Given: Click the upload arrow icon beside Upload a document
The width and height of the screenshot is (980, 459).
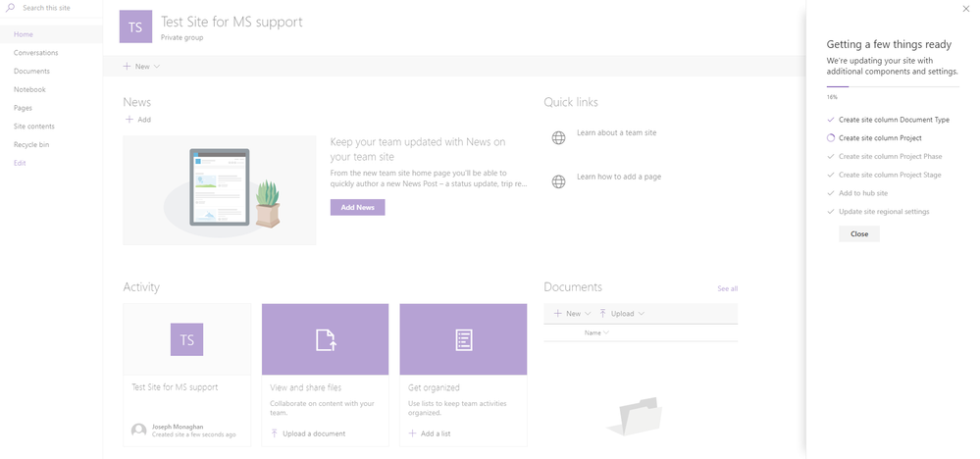Looking at the screenshot, I should coord(275,433).
